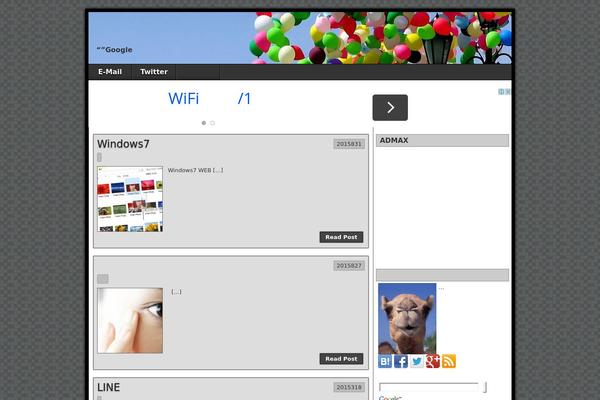Viewport: 600px width, 400px height.
Task: Click the ADMAX widget heading
Action: pyautogui.click(x=442, y=140)
